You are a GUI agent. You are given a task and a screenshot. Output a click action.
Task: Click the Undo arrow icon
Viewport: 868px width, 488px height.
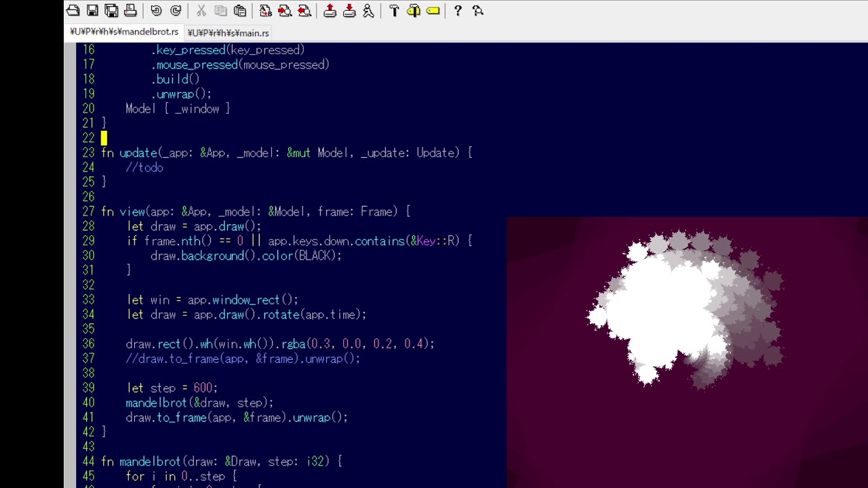[x=156, y=11]
